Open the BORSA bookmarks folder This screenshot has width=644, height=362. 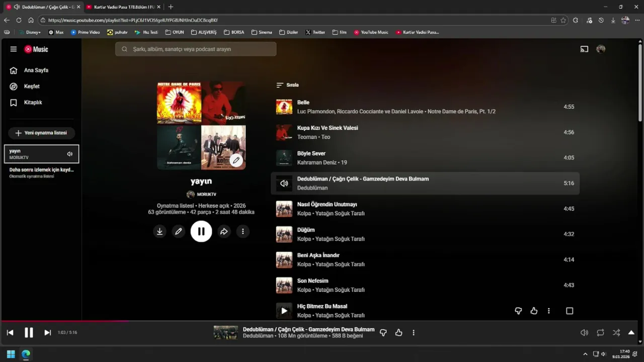[234, 32]
